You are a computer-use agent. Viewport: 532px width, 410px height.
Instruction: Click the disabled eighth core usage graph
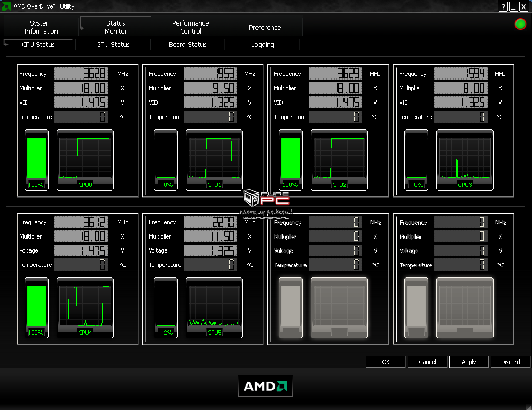[x=465, y=308]
